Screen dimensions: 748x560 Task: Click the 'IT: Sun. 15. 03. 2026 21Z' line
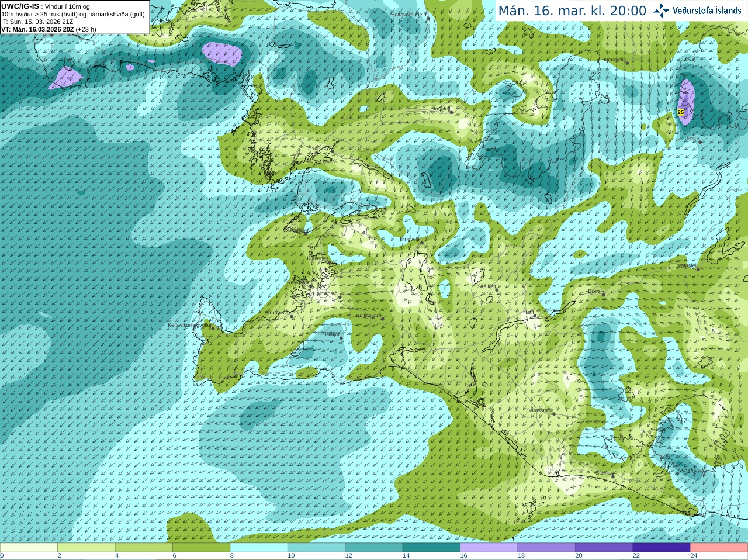[37, 22]
